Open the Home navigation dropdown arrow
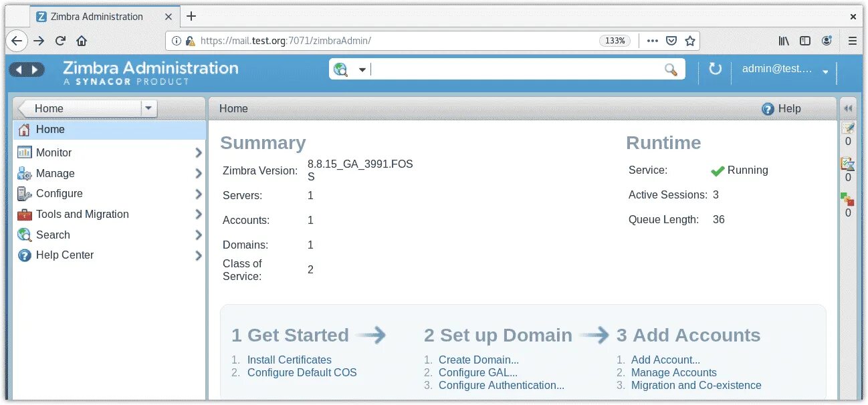Screen dimensions: 868x405 (x=149, y=108)
